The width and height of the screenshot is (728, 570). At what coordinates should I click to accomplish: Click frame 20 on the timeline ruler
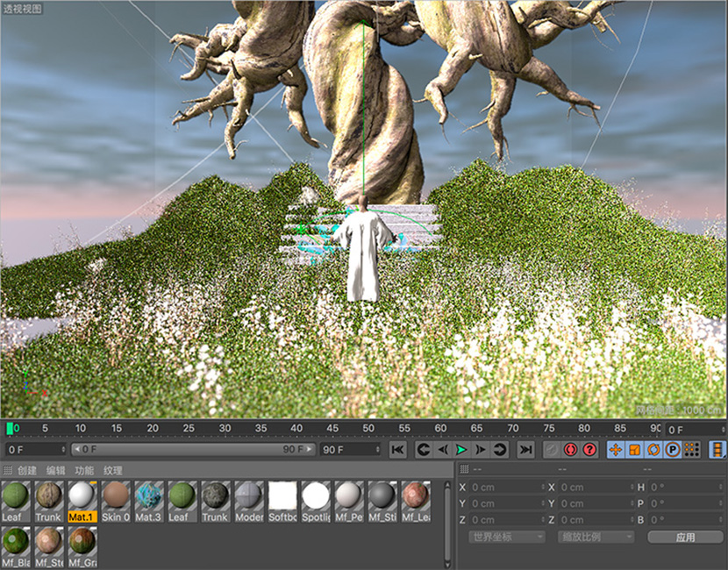[153, 428]
